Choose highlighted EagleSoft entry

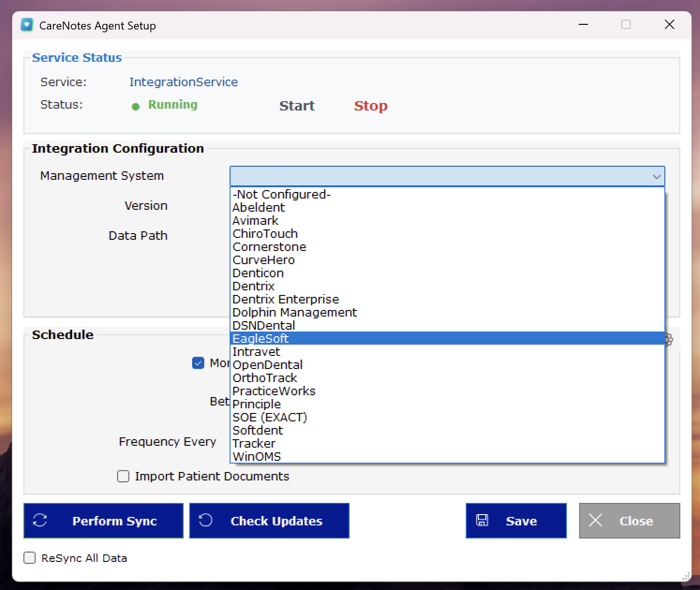[447, 339]
